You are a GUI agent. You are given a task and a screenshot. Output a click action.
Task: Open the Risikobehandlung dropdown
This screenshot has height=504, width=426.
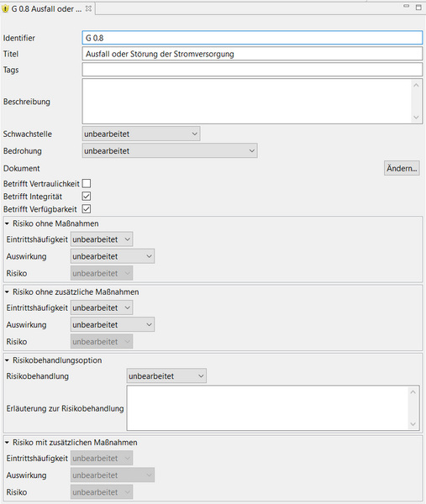pos(166,375)
